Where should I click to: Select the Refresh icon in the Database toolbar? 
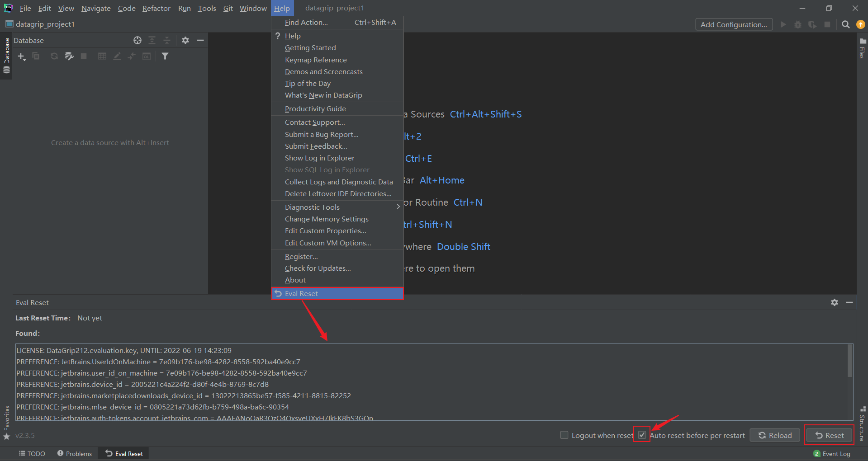54,56
